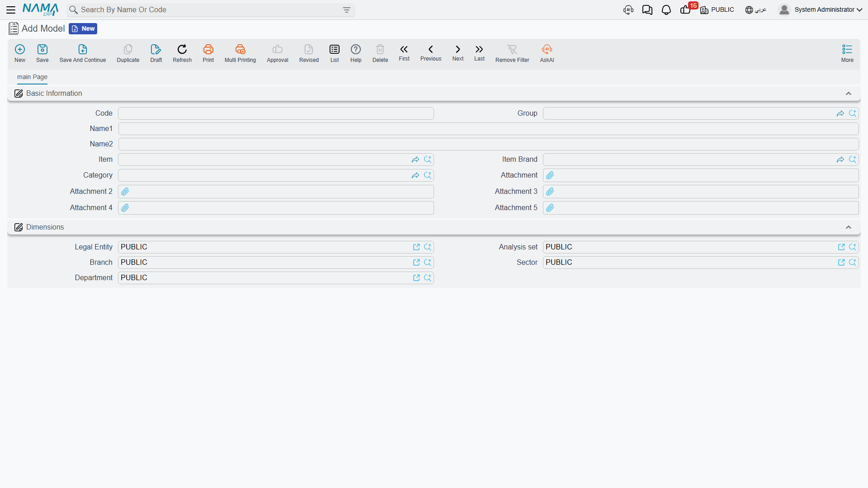Open the List view
868x488 pixels.
coord(335,53)
